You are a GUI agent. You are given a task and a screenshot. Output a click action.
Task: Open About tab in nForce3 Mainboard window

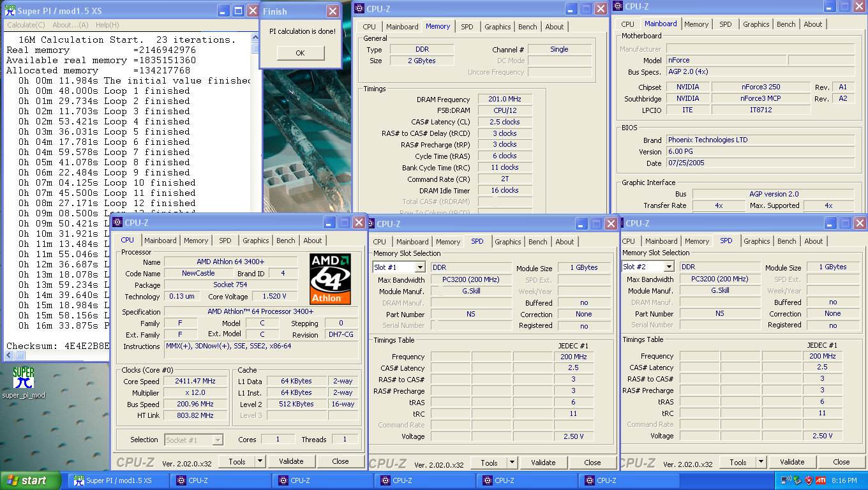(x=813, y=24)
